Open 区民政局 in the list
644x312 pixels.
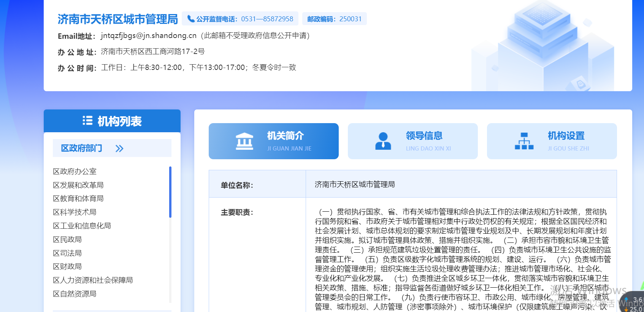tap(67, 239)
